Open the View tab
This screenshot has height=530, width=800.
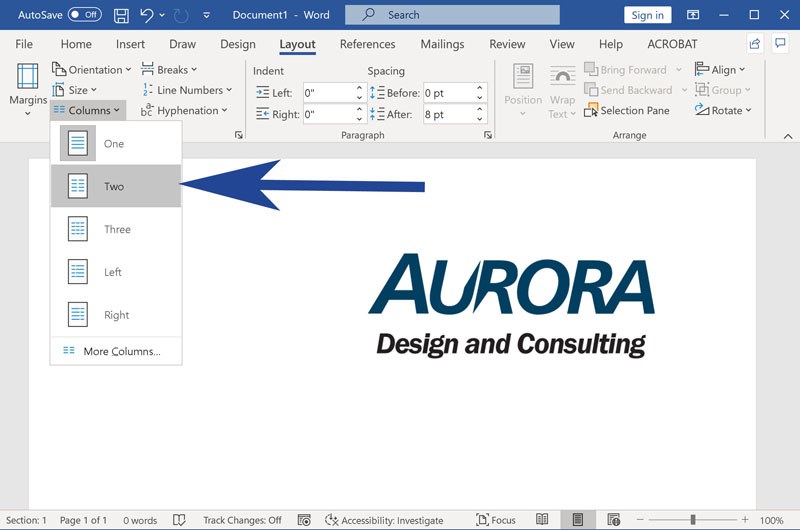[562, 44]
